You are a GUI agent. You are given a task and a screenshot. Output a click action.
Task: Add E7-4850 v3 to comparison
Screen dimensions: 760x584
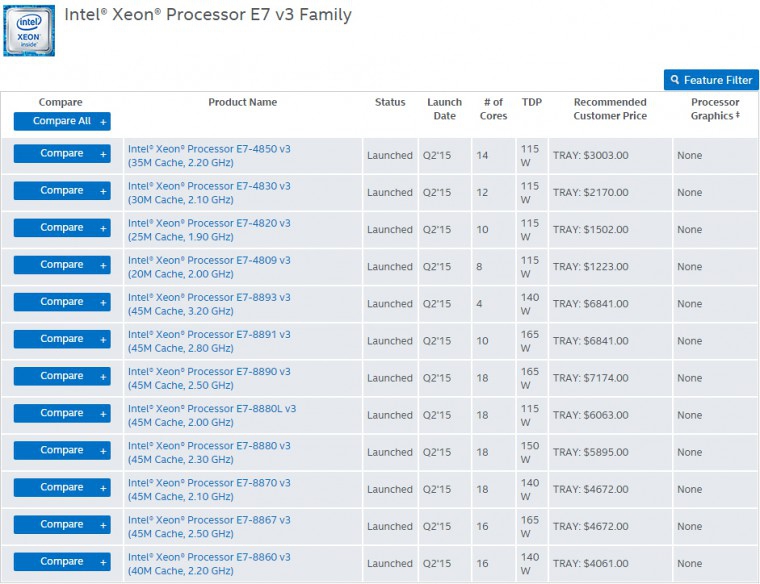(62, 154)
